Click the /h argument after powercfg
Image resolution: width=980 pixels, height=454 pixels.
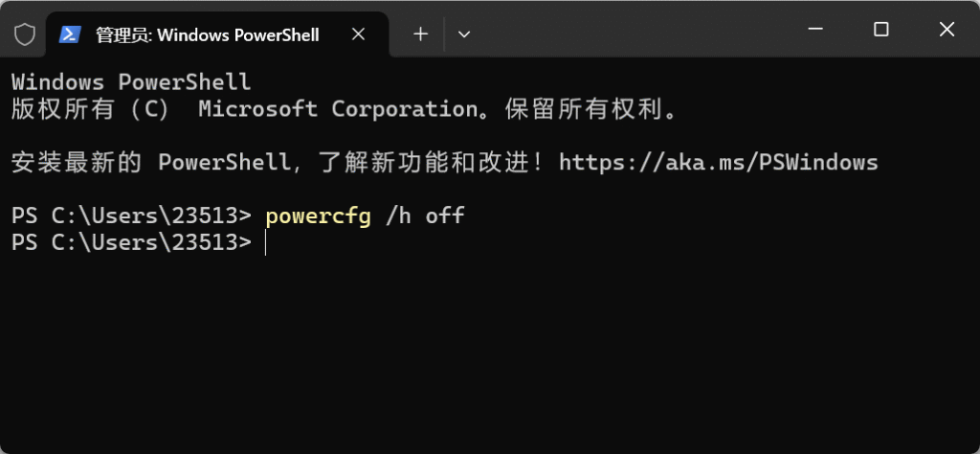point(398,216)
